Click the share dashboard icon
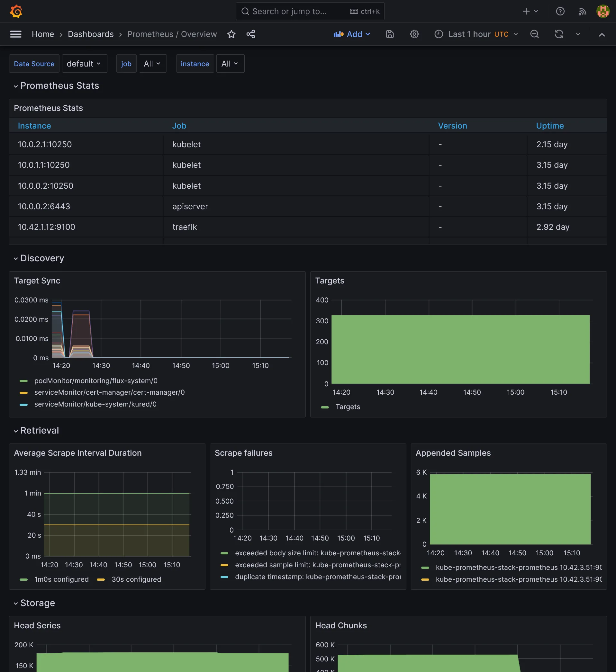The width and height of the screenshot is (616, 672). pyautogui.click(x=250, y=34)
